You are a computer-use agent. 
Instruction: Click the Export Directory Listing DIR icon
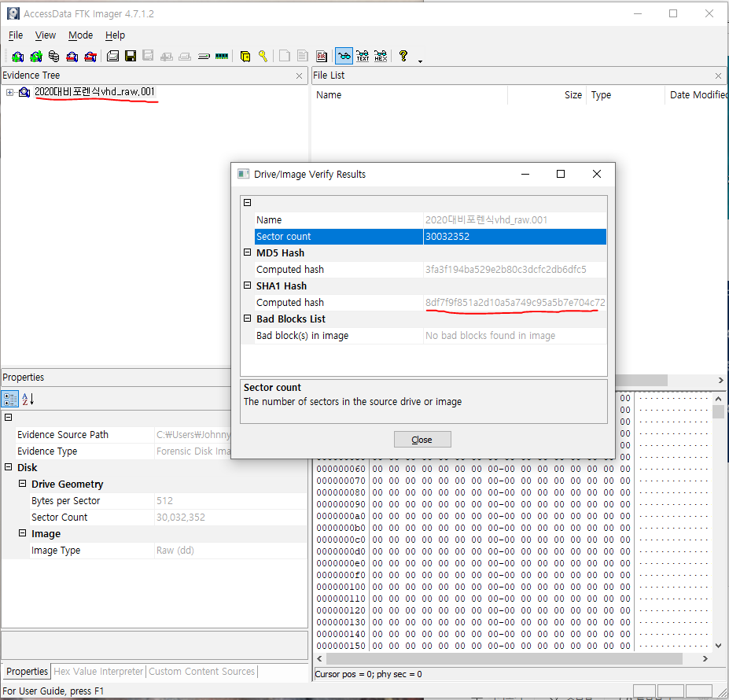(x=322, y=57)
